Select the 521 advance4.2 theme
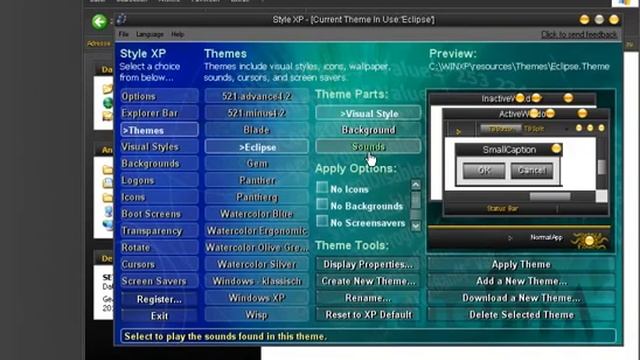 pyautogui.click(x=256, y=96)
